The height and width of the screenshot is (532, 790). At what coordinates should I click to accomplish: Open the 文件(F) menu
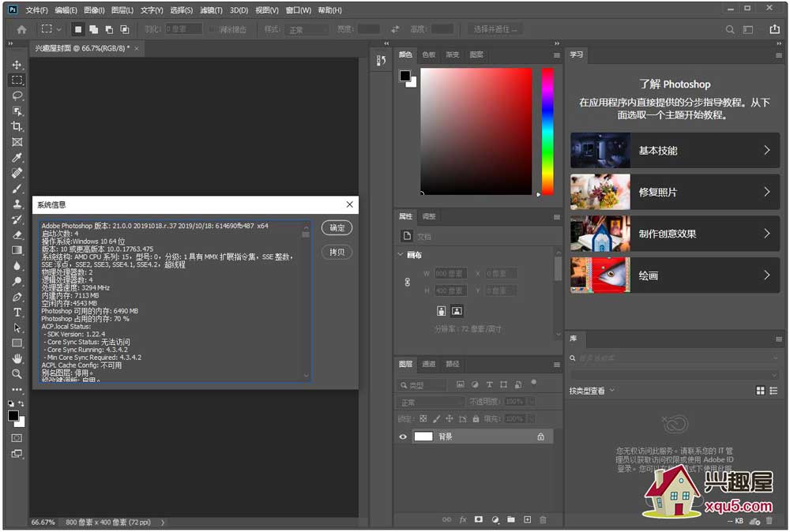click(36, 10)
